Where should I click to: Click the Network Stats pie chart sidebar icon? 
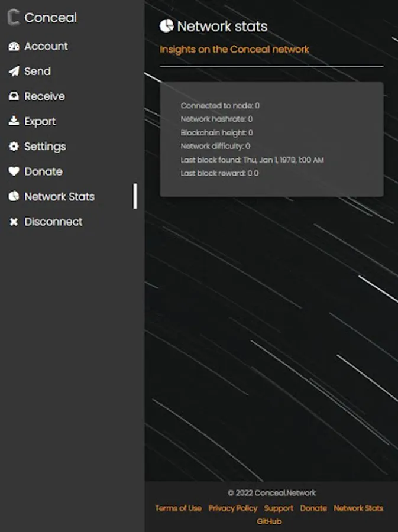point(14,196)
